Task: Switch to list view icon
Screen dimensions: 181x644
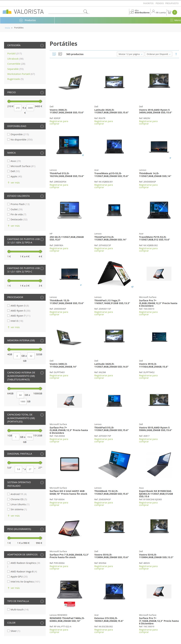Action: click(60, 54)
